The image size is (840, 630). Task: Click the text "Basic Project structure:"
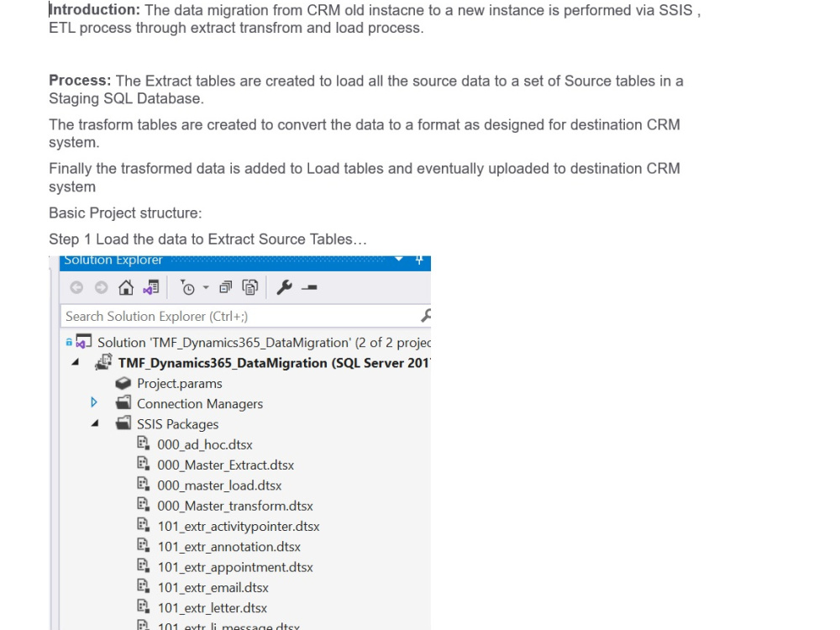pos(125,213)
